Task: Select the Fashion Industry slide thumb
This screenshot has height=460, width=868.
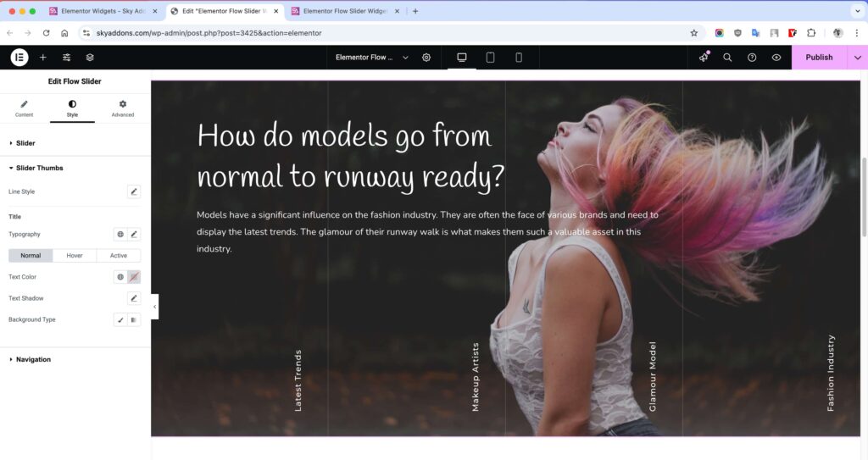Action: 831,373
